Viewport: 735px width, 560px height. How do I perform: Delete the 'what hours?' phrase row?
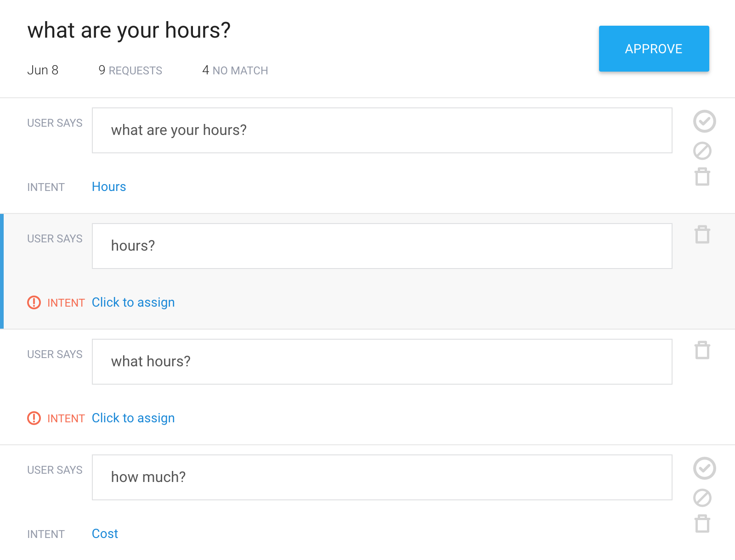point(702,350)
